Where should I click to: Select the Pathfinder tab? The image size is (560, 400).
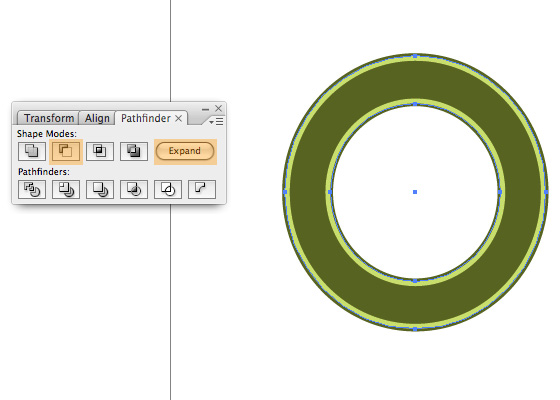click(x=146, y=118)
